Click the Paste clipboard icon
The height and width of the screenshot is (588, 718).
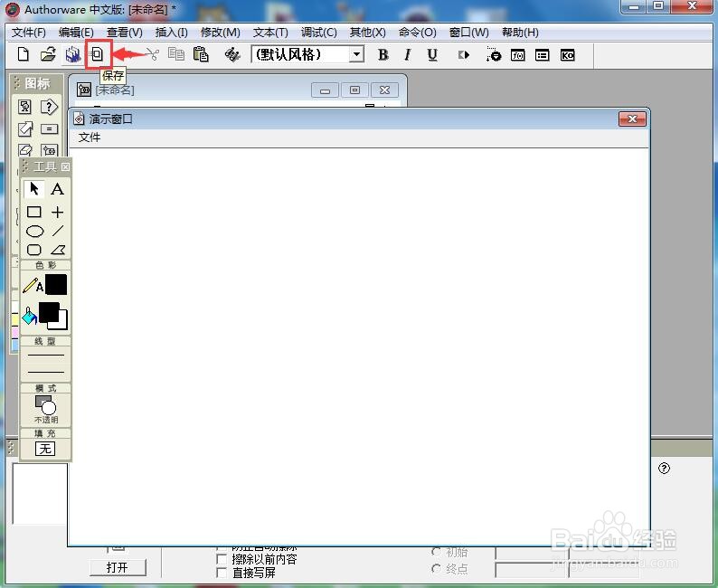pyautogui.click(x=201, y=54)
